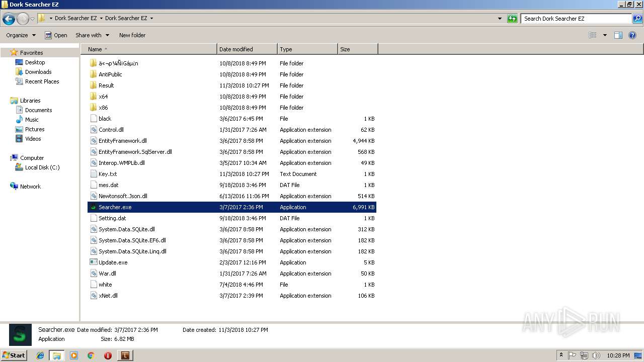
Task: Open Documents library
Action: click(x=38, y=110)
